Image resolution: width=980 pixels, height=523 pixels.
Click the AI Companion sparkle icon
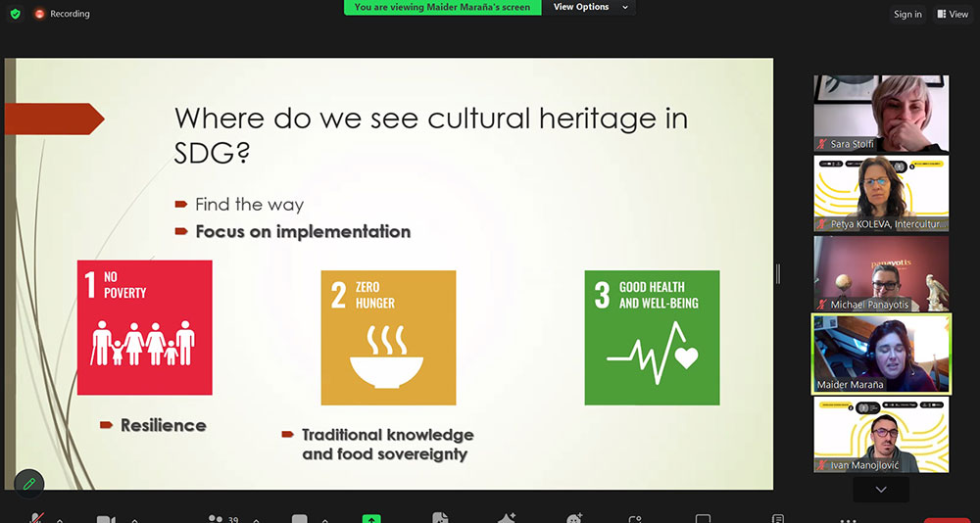point(507,518)
